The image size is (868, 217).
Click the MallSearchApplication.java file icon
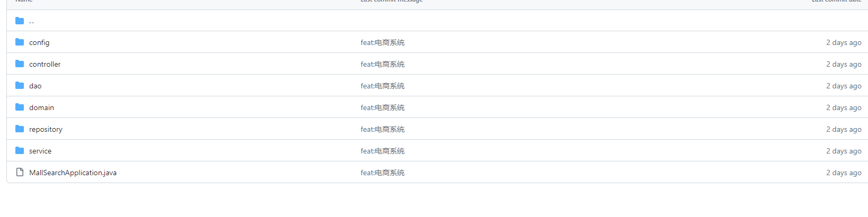tap(20, 172)
